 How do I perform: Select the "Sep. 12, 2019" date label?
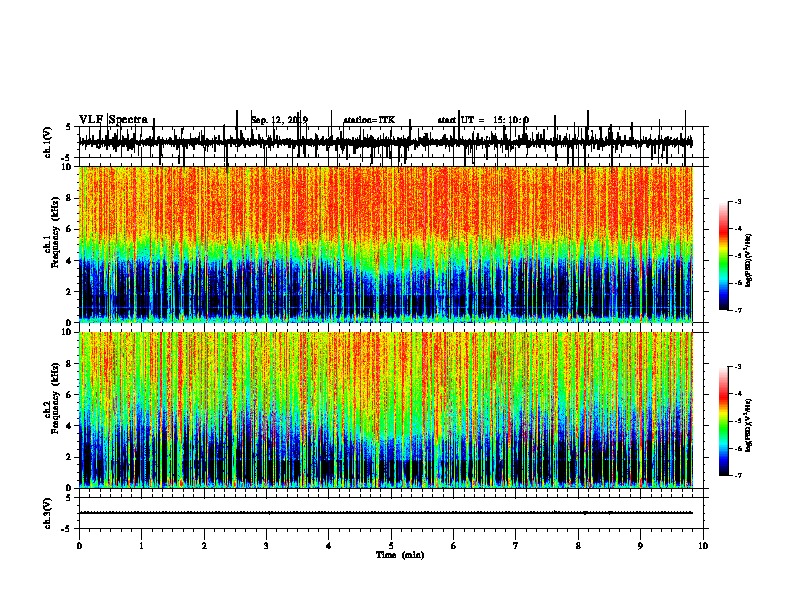pyautogui.click(x=279, y=120)
